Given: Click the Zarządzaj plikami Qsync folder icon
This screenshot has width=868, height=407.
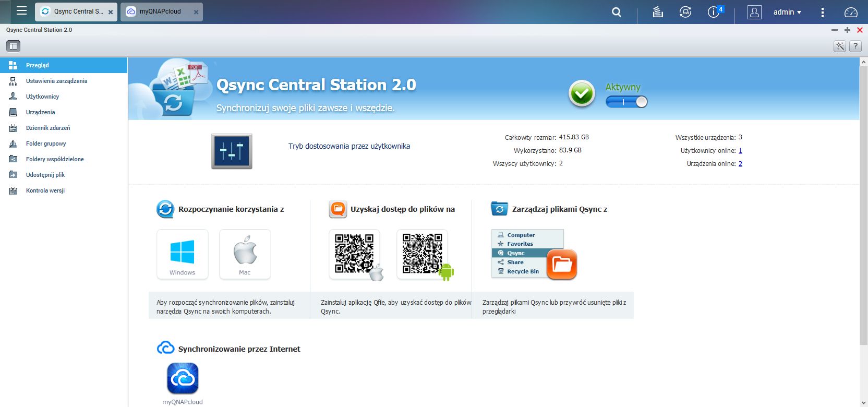Looking at the screenshot, I should pyautogui.click(x=499, y=209).
